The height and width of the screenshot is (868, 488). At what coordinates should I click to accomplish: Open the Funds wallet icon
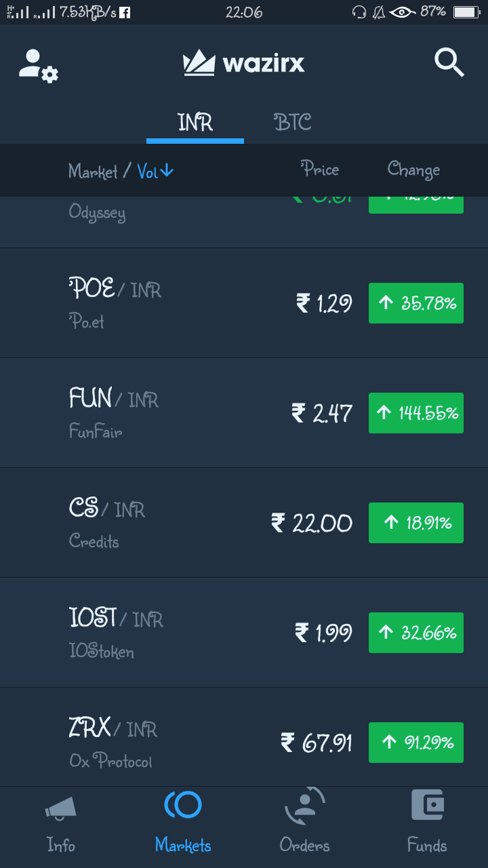[427, 806]
